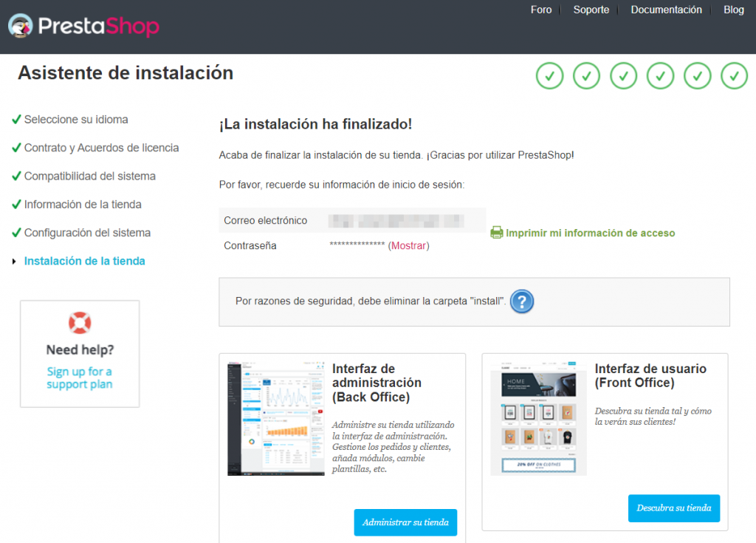756x543 pixels.
Task: Click the PrestaShop logo
Action: pos(83,26)
